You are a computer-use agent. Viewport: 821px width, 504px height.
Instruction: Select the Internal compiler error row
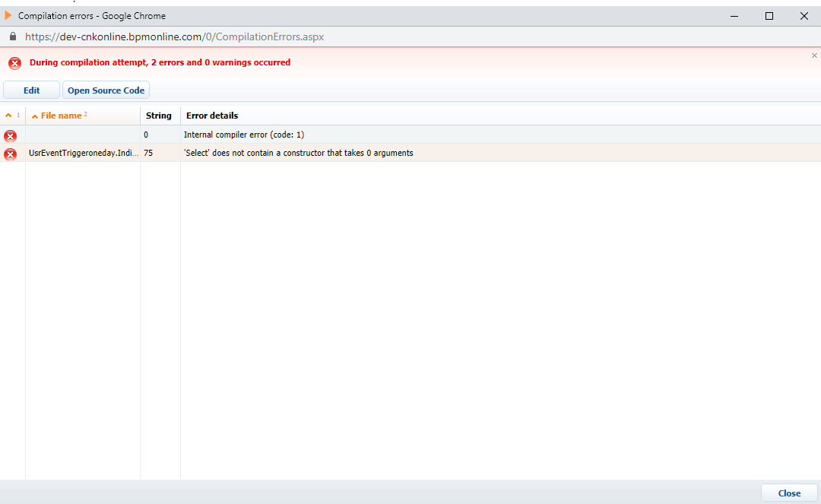pos(410,135)
